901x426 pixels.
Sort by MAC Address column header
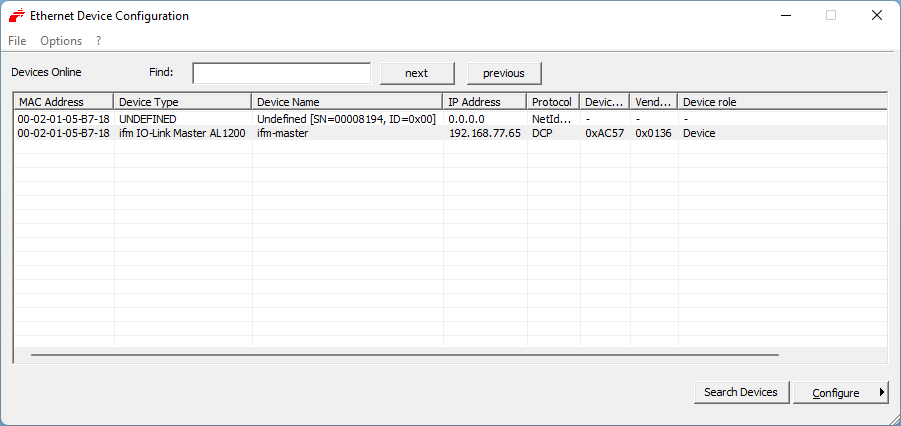coord(63,102)
